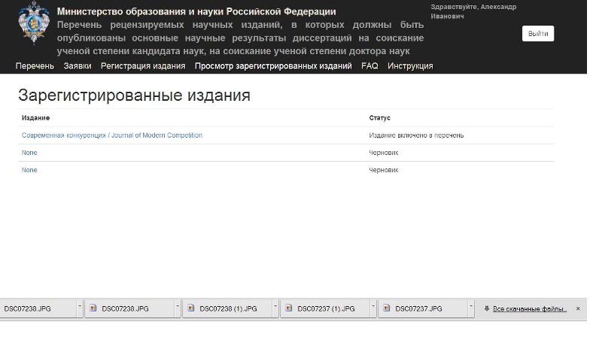Open Просмотр зарегистрированных изданий menu item
This screenshot has width=602, height=364.
273,66
